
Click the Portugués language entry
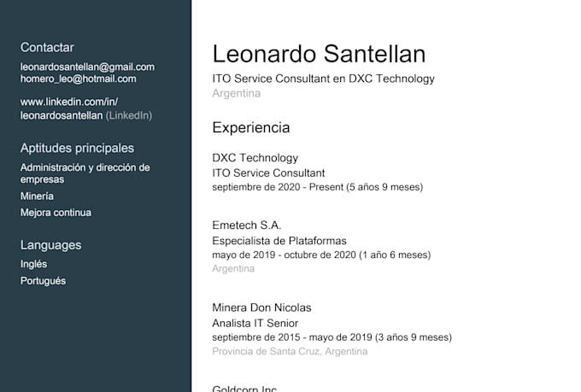tap(43, 281)
